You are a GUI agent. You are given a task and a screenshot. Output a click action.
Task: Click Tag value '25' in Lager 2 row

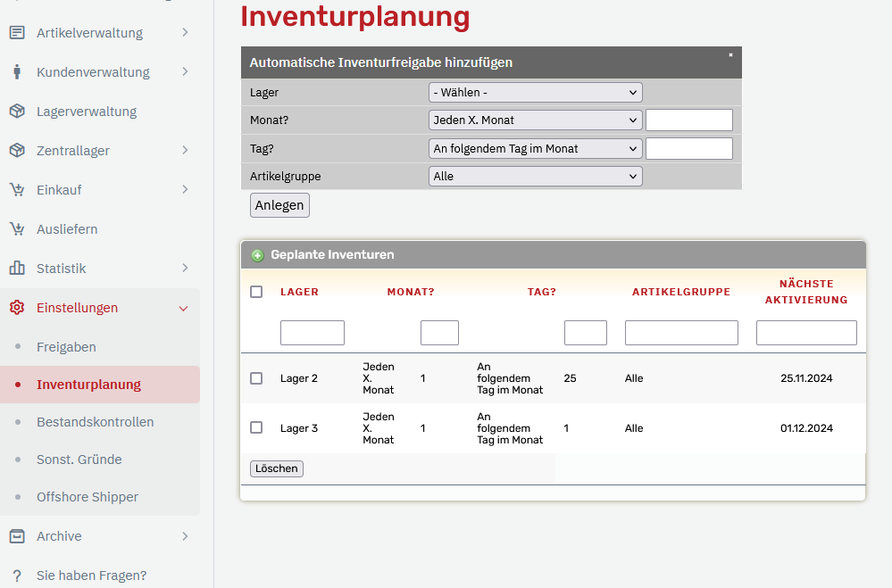coord(570,378)
